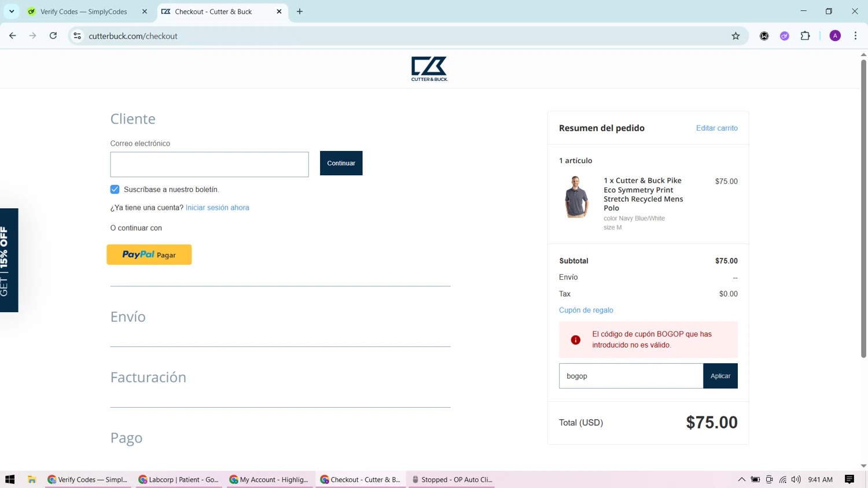Open the GET 15% OFF side banner

[x=9, y=260]
